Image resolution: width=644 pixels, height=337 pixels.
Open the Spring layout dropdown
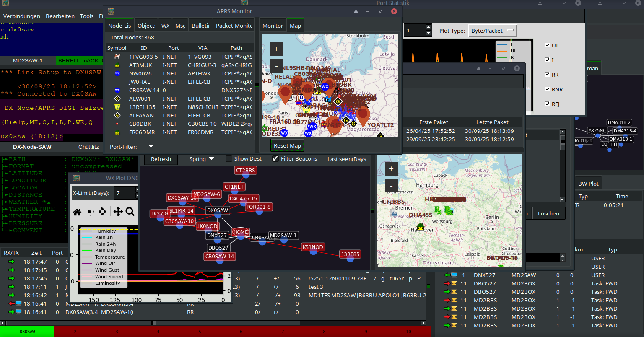click(201, 159)
